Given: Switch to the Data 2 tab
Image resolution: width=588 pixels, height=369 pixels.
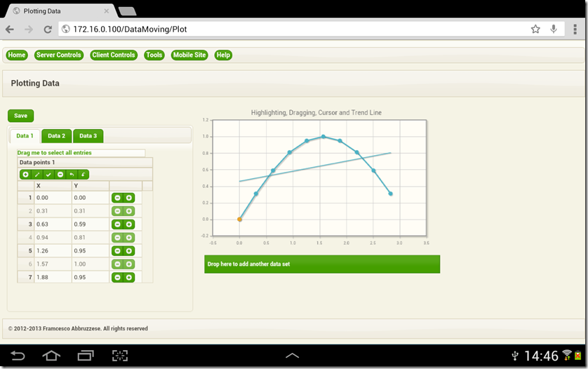Looking at the screenshot, I should (57, 136).
